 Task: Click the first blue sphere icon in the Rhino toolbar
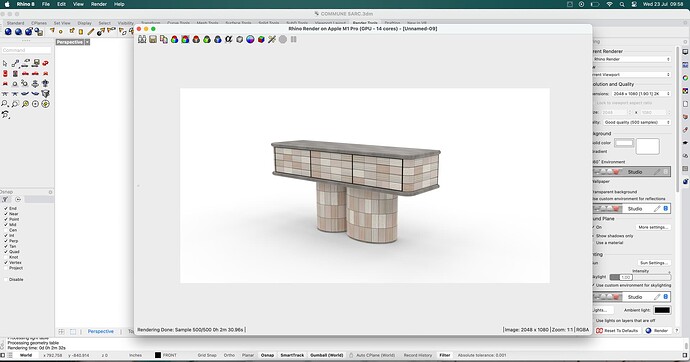pyautogui.click(x=8, y=31)
